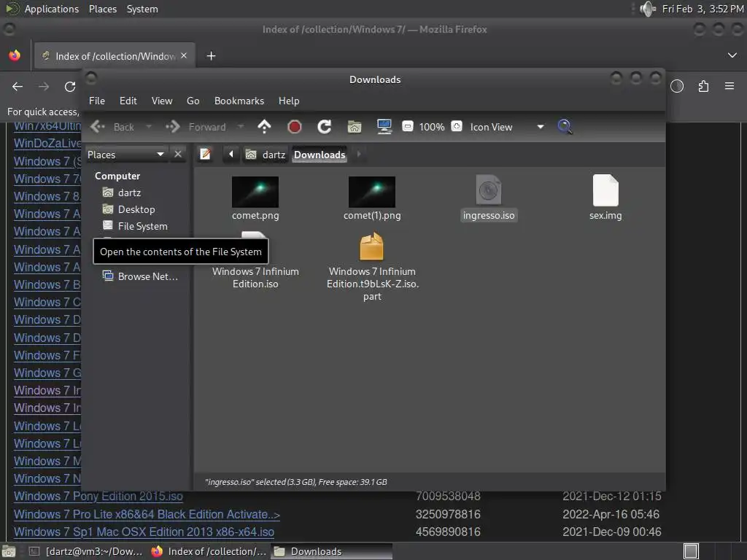The width and height of the screenshot is (747, 560).
Task: Open Bookmarks menu
Action: coord(239,101)
